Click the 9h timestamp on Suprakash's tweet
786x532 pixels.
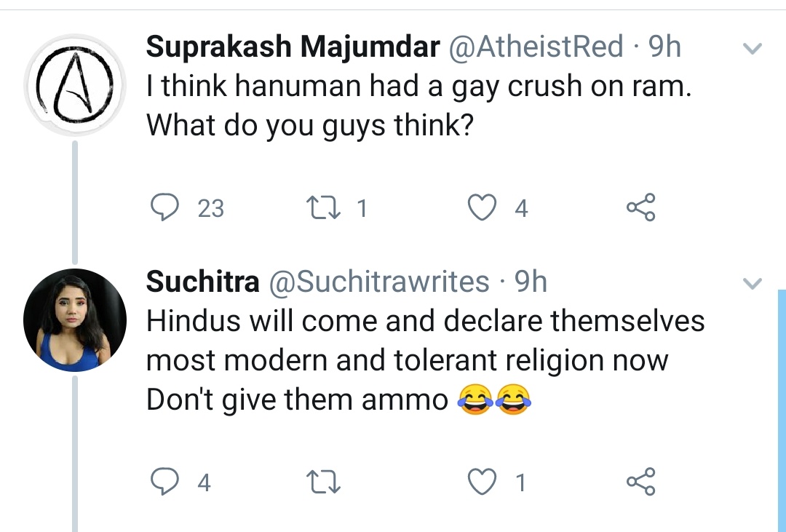(664, 47)
